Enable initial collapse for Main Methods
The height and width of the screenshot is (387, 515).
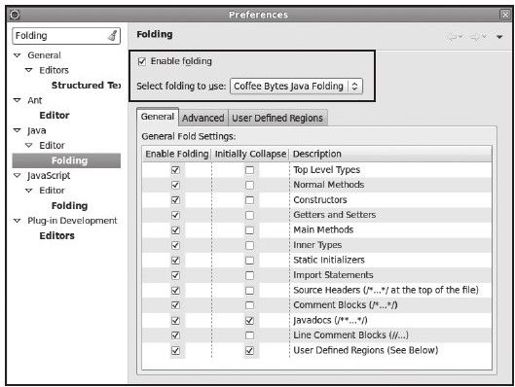click(249, 230)
